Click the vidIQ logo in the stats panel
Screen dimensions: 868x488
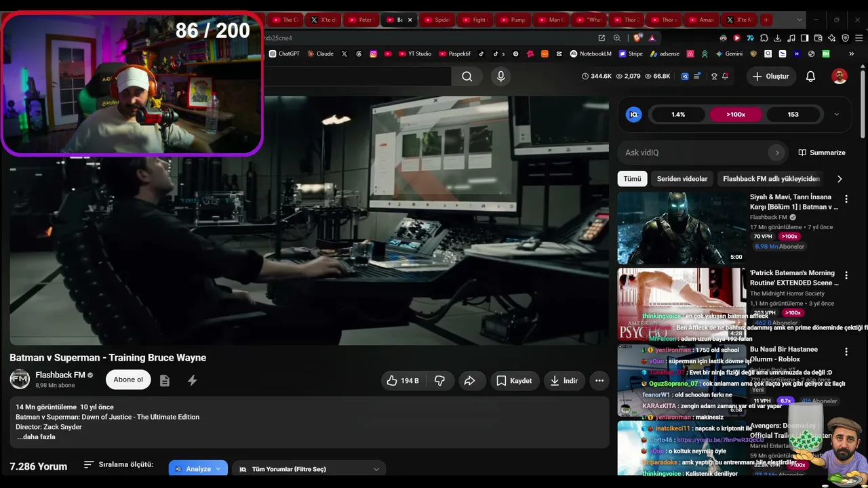coord(634,115)
